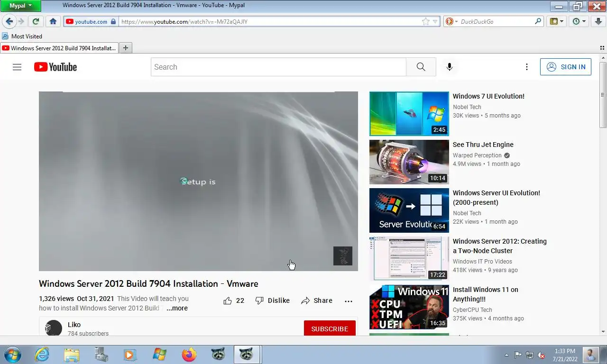Image resolution: width=607 pixels, height=364 pixels.
Task: Open the YouTube settings three-dot menu
Action: pyautogui.click(x=526, y=67)
